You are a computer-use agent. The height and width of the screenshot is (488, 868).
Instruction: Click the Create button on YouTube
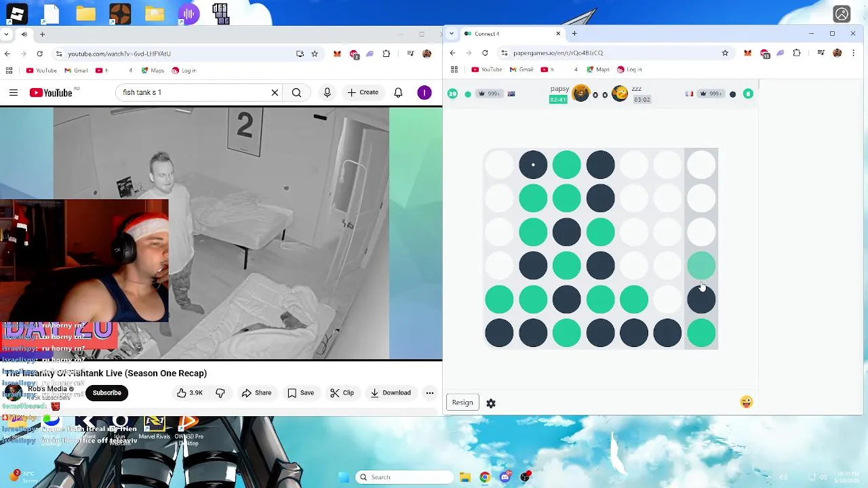pyautogui.click(x=363, y=92)
